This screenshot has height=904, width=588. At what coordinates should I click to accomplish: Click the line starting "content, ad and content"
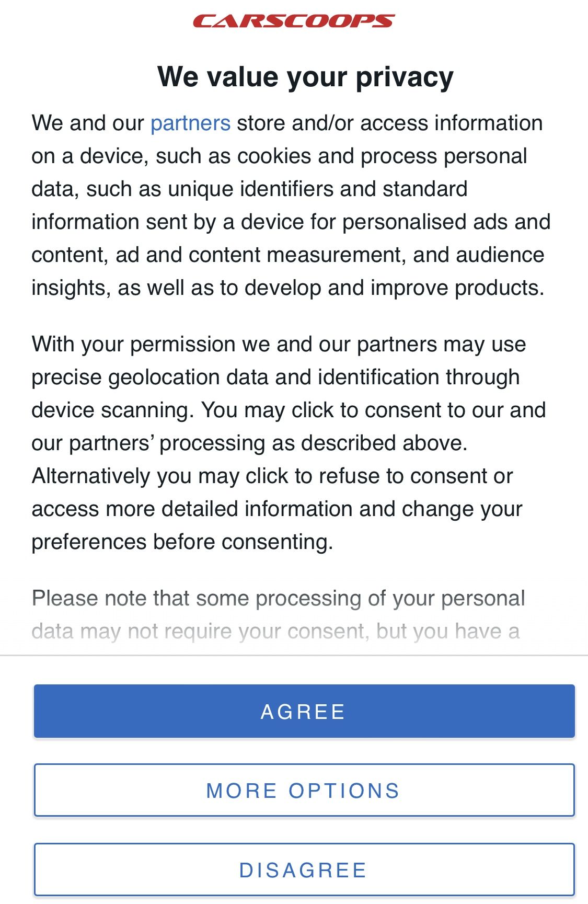click(287, 255)
